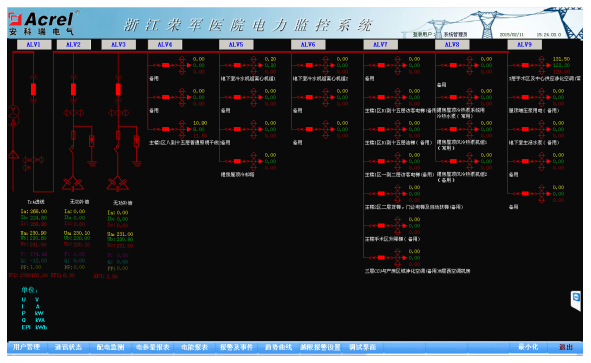The width and height of the screenshot is (591, 363).
Task: Select the ALV1 cabinet button
Action: click(x=34, y=44)
